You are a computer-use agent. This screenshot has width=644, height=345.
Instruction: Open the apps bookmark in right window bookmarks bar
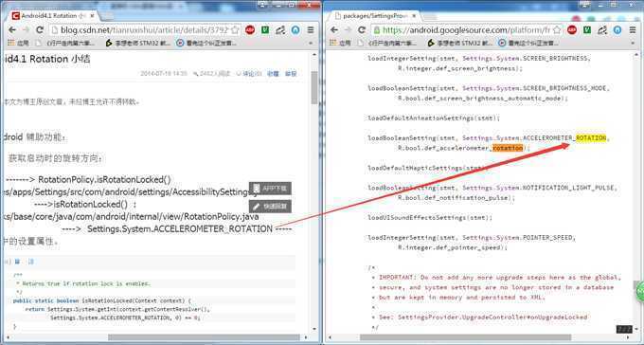[340, 43]
